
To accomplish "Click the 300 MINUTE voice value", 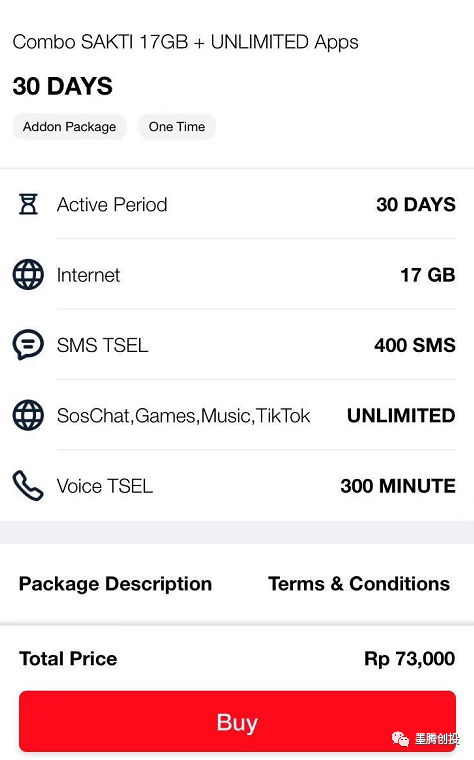I will point(398,486).
